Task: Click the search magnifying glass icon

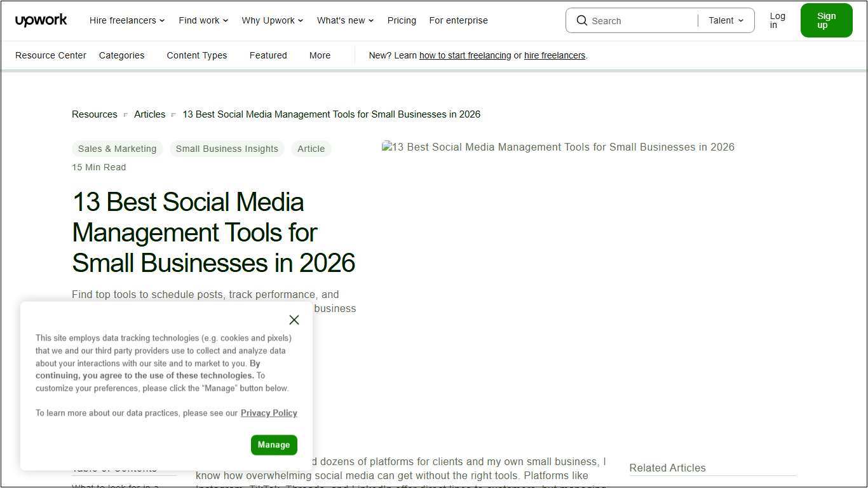Action: point(582,20)
